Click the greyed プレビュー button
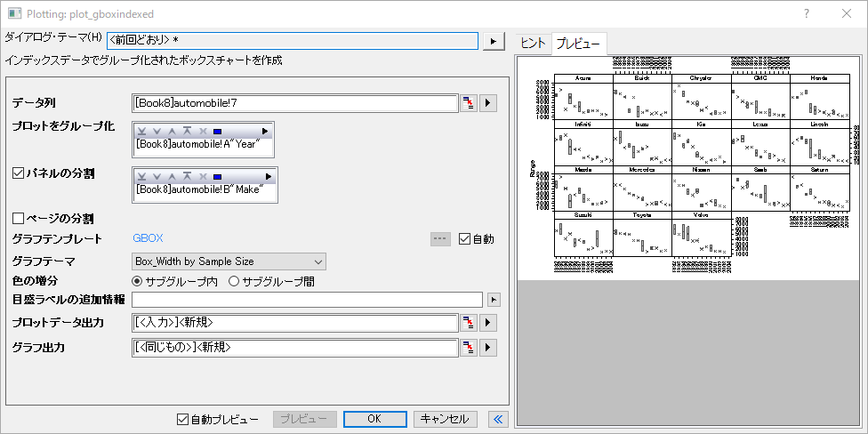 click(304, 419)
